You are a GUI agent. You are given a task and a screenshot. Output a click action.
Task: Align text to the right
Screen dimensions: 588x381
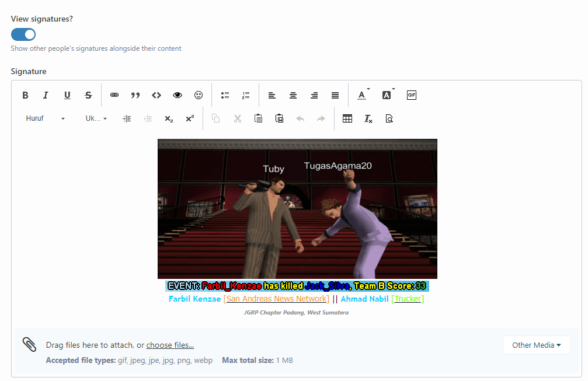tap(314, 95)
